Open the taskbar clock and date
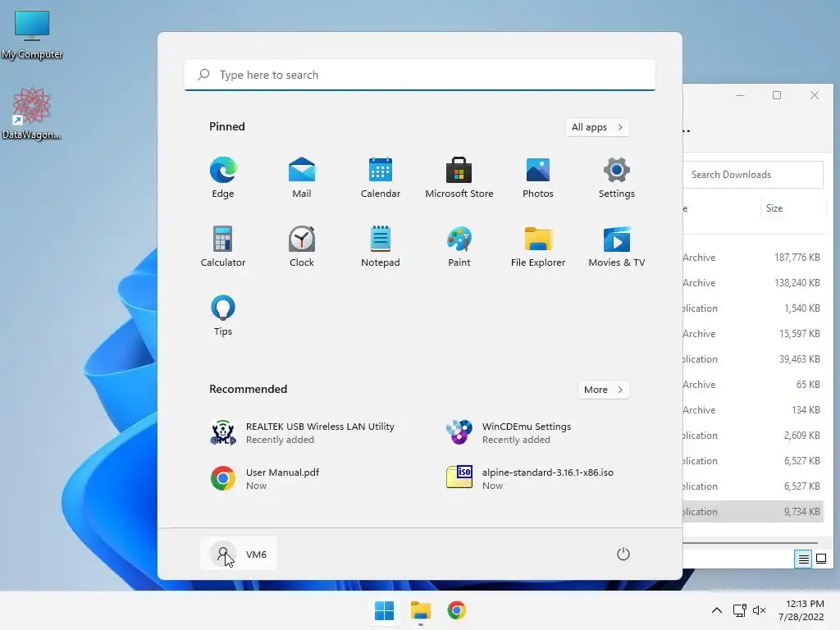This screenshot has width=840, height=630. click(x=801, y=610)
